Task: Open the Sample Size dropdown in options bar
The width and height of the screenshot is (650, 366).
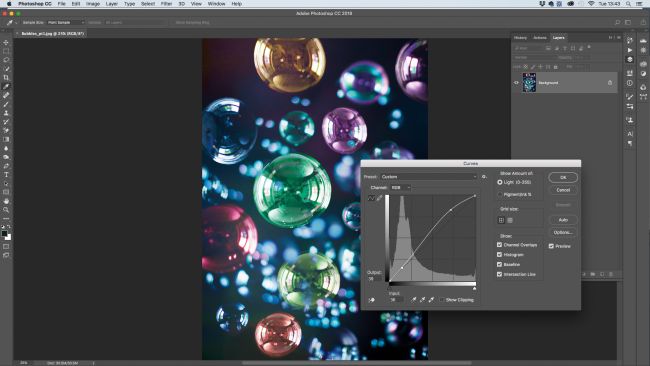Action: tap(65, 22)
